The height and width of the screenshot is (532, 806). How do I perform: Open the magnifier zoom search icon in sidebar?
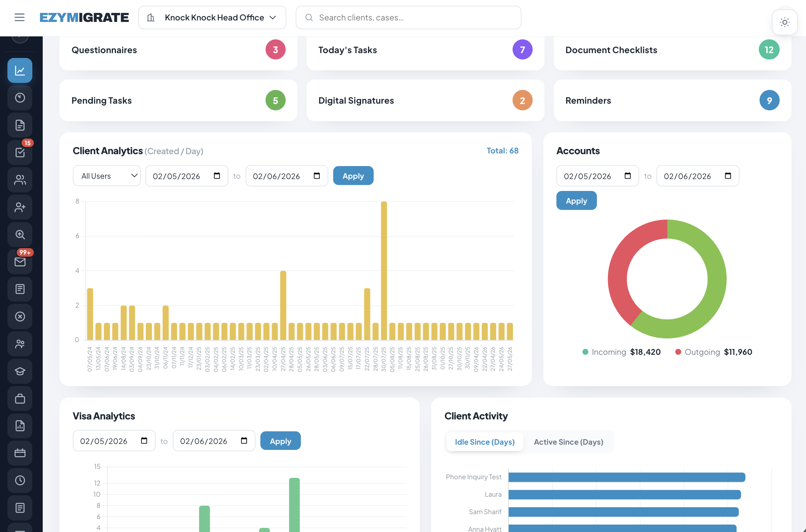pyautogui.click(x=20, y=234)
